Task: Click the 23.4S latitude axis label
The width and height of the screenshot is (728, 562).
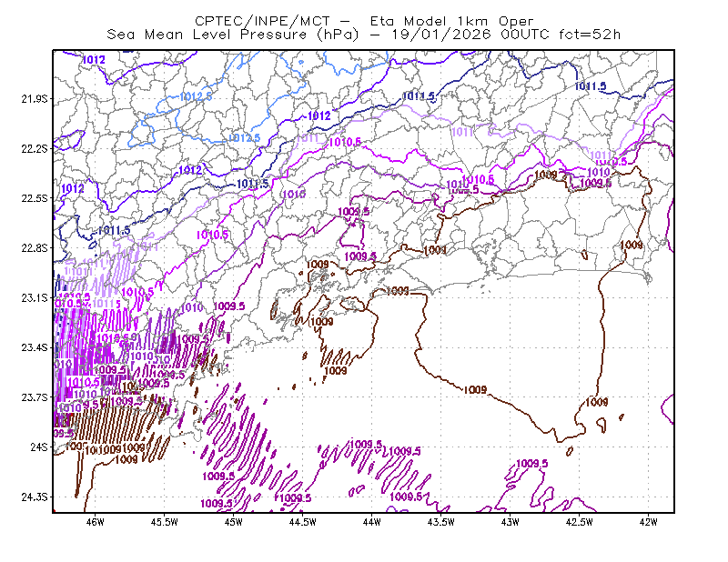Action: pyautogui.click(x=35, y=347)
